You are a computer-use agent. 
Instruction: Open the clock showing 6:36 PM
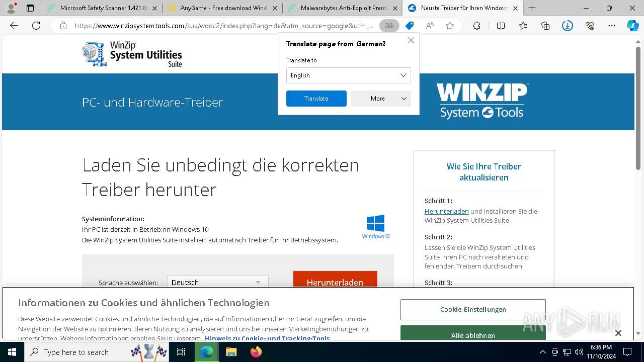click(x=601, y=352)
